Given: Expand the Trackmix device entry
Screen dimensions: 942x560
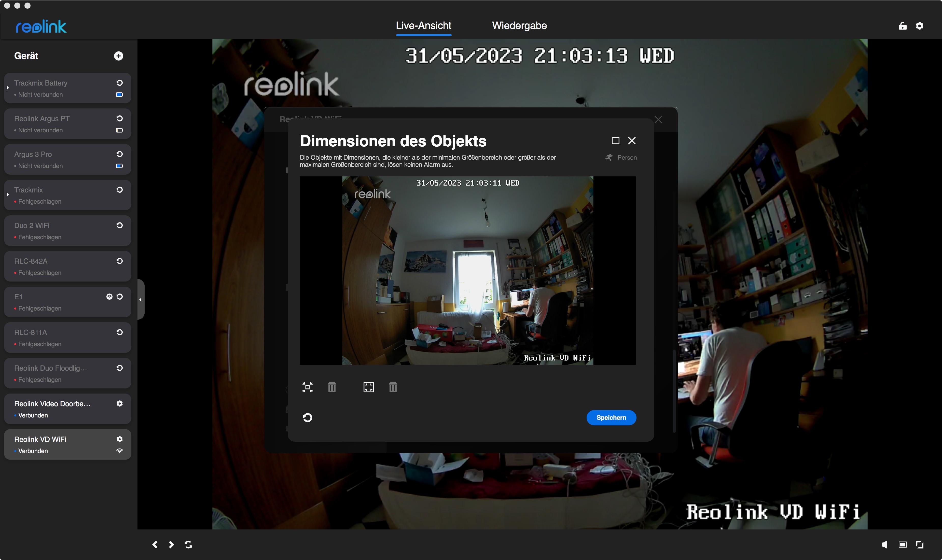Looking at the screenshot, I should (8, 195).
